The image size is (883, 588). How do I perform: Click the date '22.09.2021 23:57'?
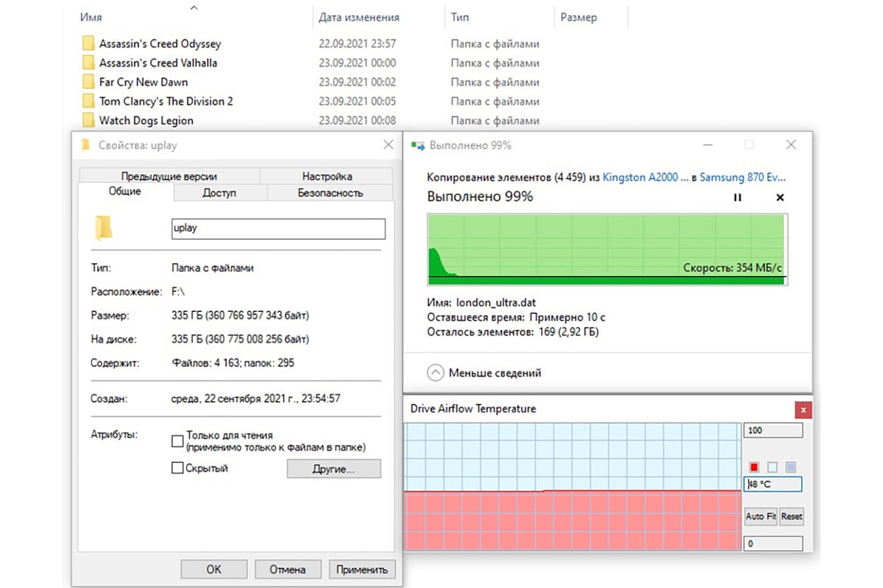pos(357,44)
